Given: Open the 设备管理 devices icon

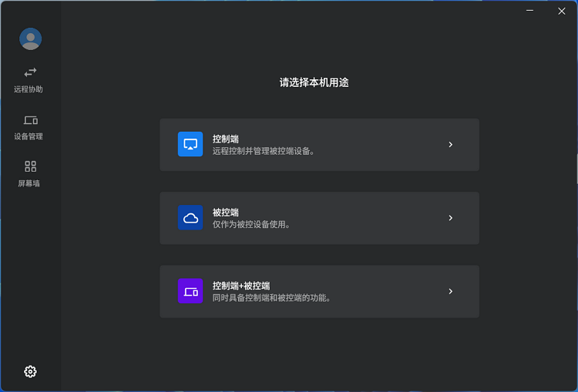Looking at the screenshot, I should pyautogui.click(x=30, y=120).
